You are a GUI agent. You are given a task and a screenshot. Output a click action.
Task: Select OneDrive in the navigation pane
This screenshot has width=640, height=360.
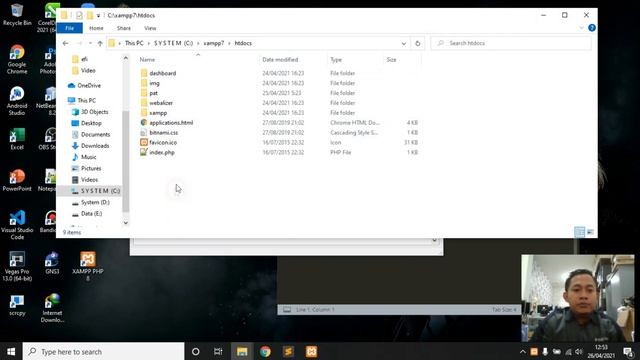(89, 85)
